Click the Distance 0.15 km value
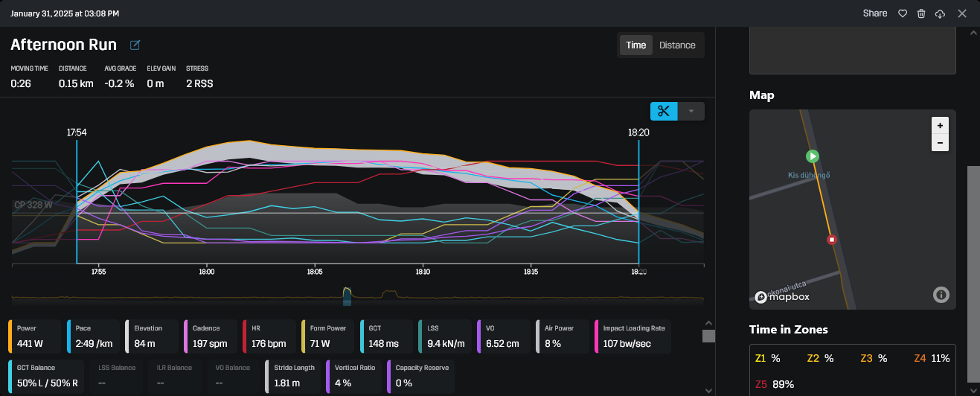Image resolution: width=980 pixels, height=396 pixels. [x=76, y=83]
